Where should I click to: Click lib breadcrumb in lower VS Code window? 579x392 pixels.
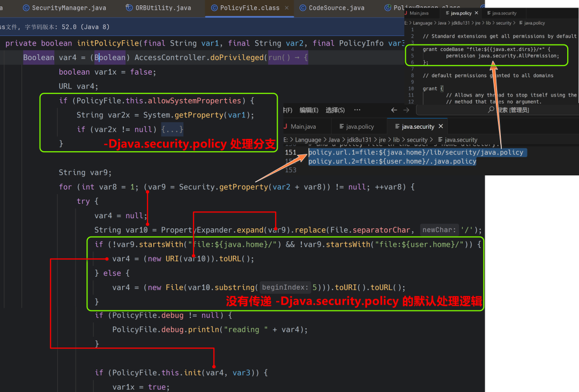click(396, 139)
